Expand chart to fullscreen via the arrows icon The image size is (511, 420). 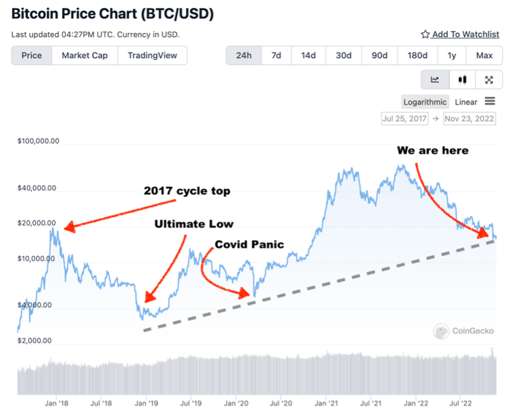tap(489, 79)
